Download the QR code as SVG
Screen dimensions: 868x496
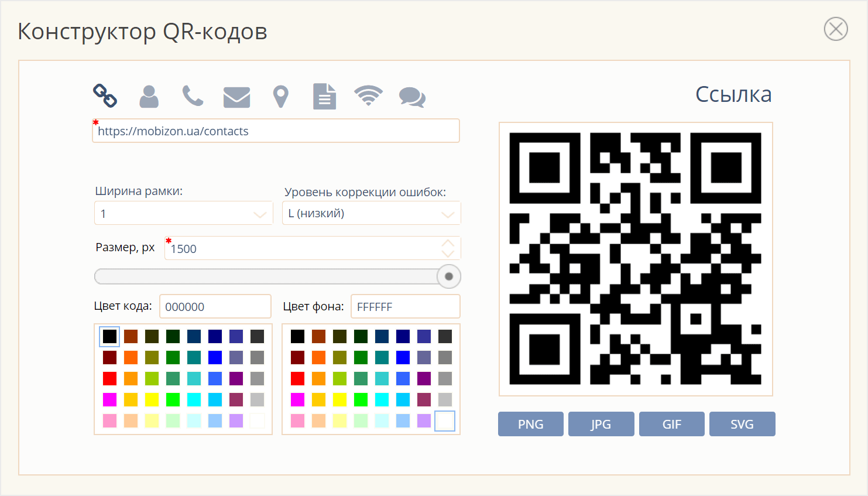pyautogui.click(x=742, y=424)
